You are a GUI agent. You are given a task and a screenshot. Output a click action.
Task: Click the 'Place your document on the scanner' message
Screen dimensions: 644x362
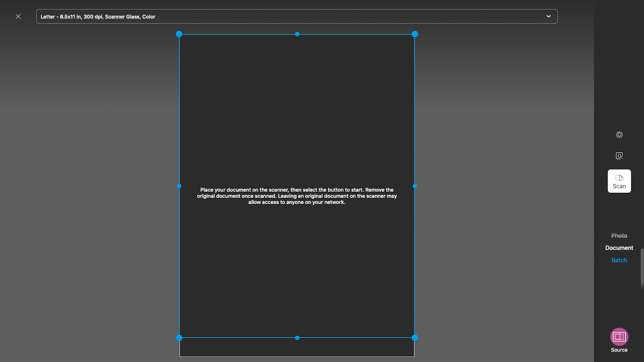click(x=297, y=196)
